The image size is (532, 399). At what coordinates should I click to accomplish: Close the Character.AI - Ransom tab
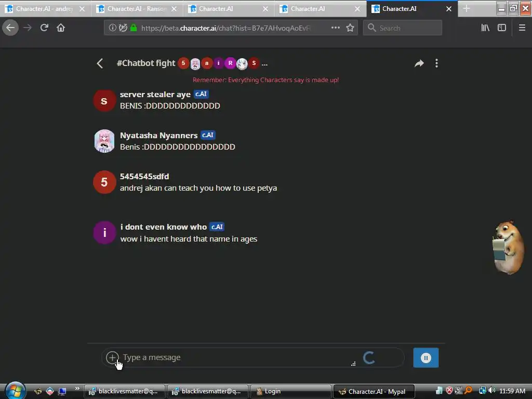[x=174, y=9]
